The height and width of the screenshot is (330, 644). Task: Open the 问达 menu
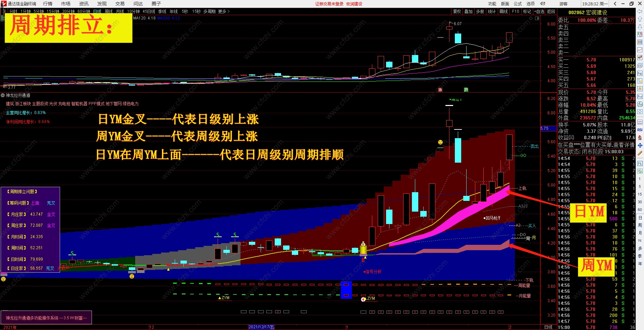138,4
